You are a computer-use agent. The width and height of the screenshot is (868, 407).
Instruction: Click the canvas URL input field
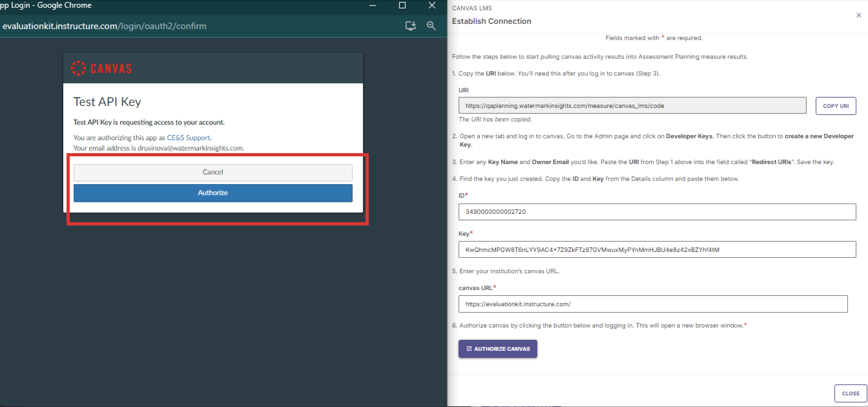tap(654, 304)
